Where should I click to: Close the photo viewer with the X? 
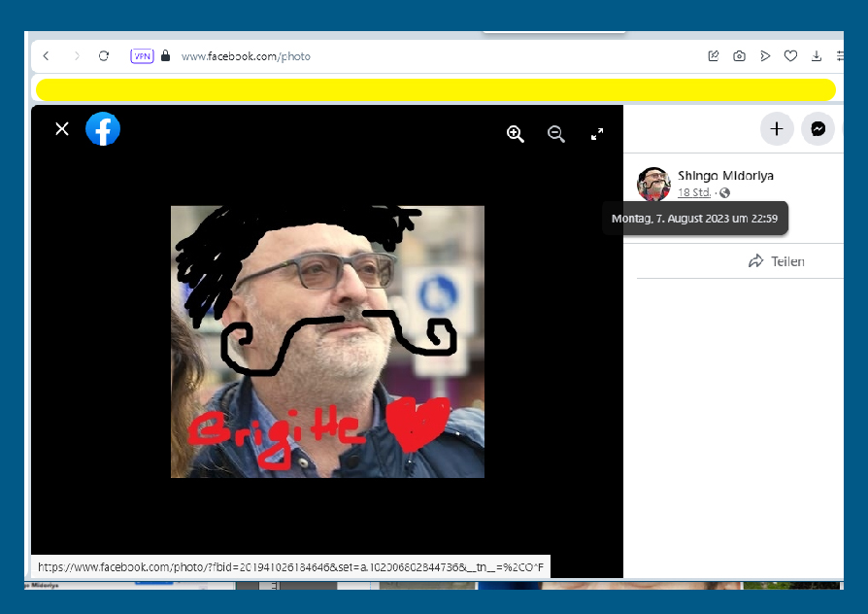pos(62,128)
